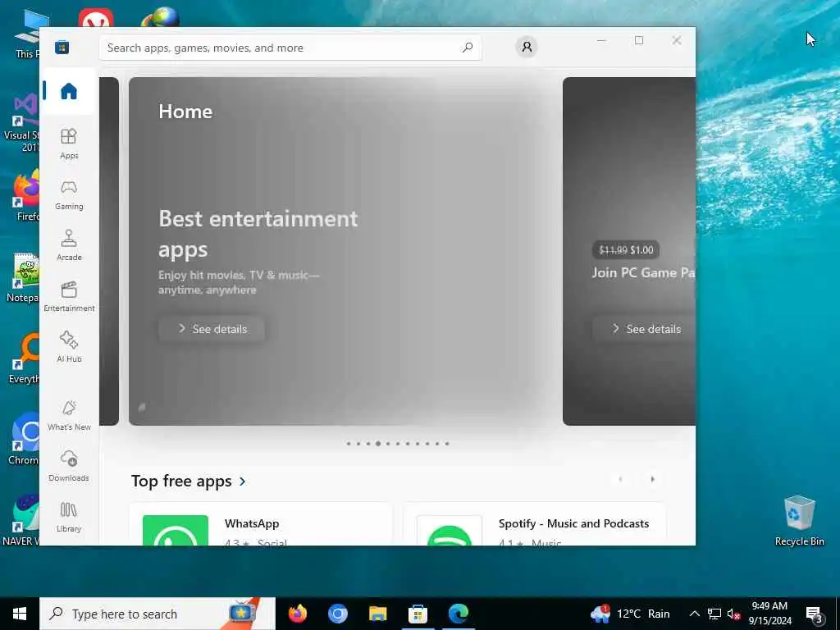Screen dimensions: 840x630
Task: Minimize the Microsoft Store window
Action: coord(601,40)
